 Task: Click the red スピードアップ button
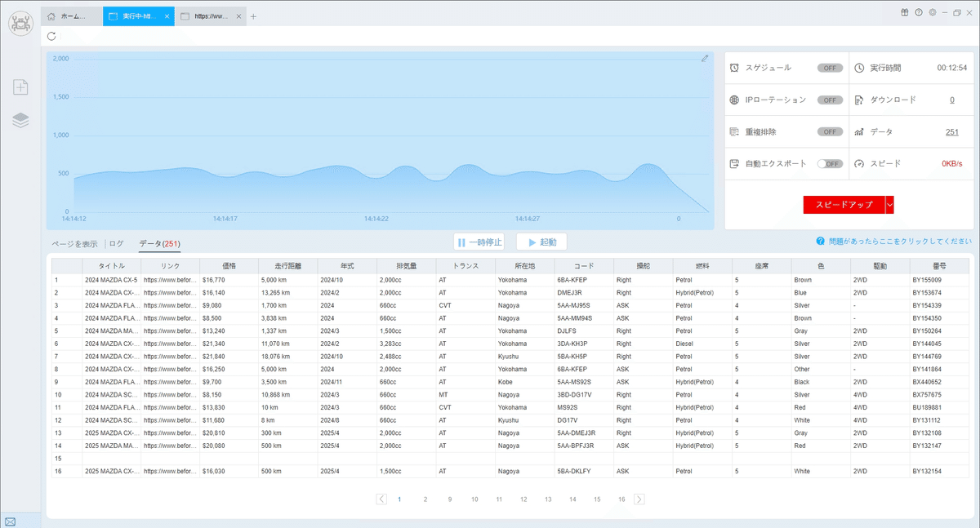pos(844,205)
